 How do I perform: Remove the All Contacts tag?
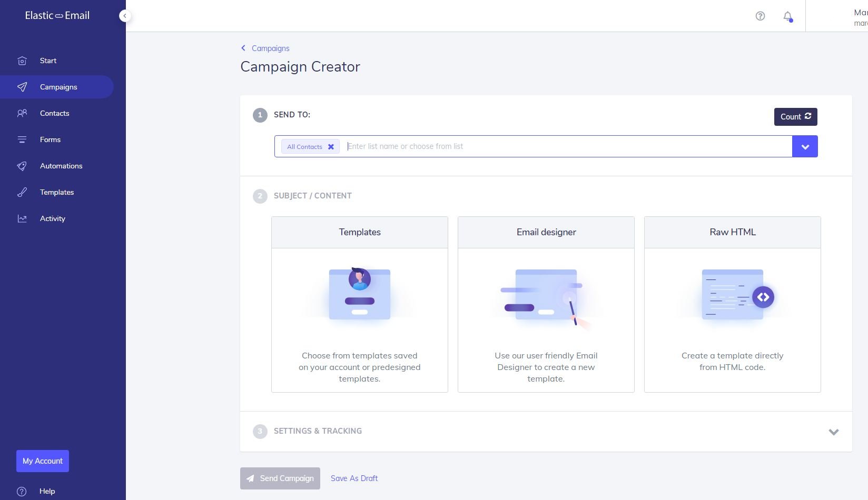click(x=331, y=147)
